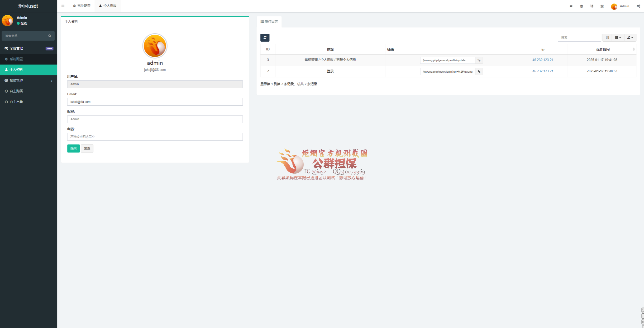Click link icon next to profile/update URL
The width and height of the screenshot is (644, 328).
tap(479, 60)
